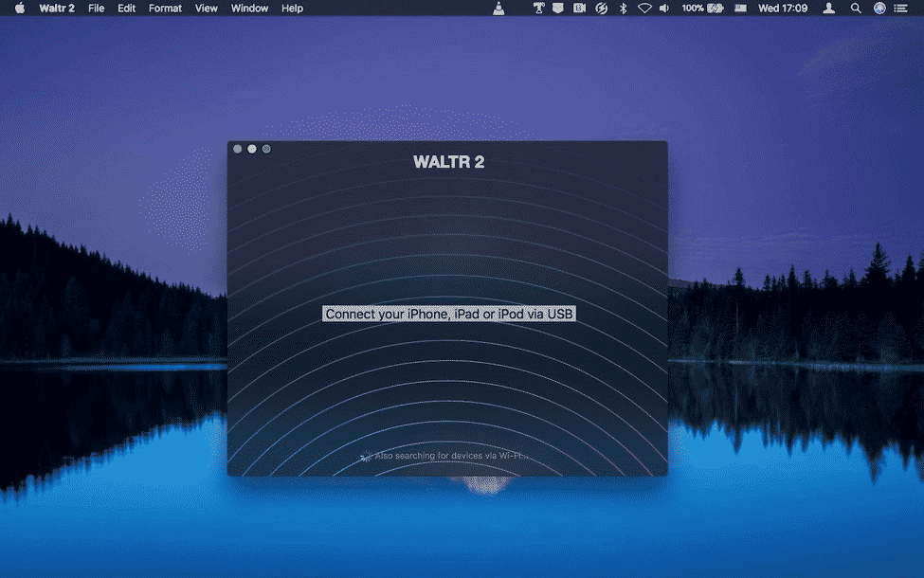924x578 pixels.
Task: Click the VLC cone menu bar icon
Action: click(x=498, y=9)
